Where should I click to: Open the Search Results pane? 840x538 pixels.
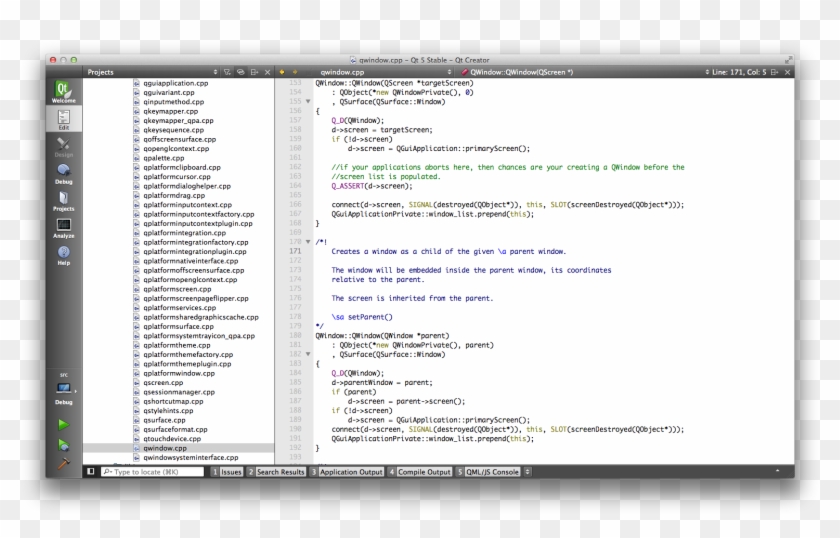276,472
